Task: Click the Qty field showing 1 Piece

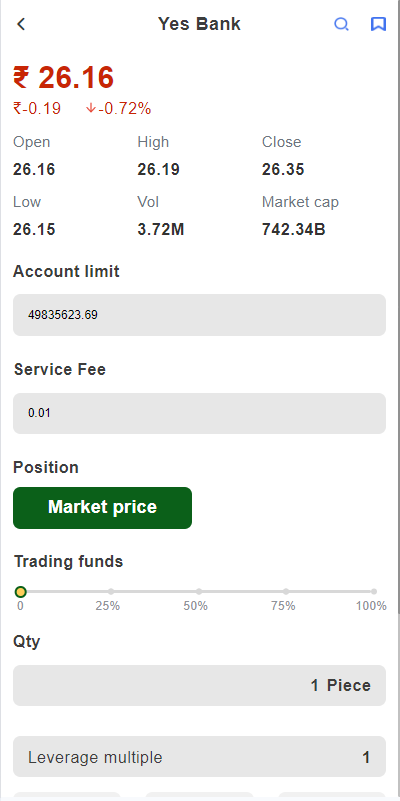Action: 199,686
